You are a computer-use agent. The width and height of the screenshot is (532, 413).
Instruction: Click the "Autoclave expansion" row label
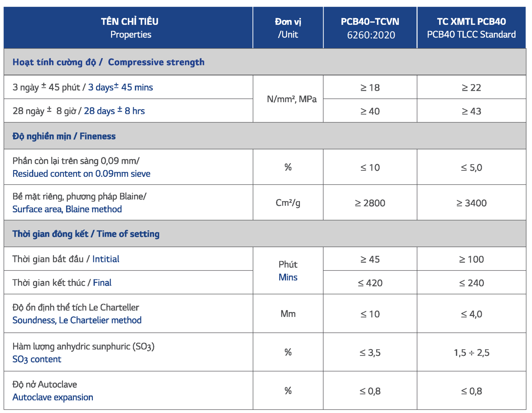click(53, 398)
